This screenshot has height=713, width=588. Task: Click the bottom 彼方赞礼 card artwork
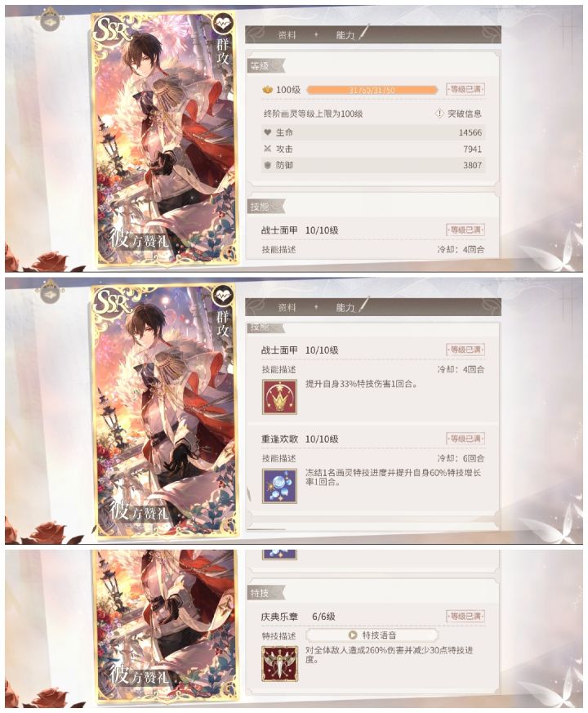click(x=165, y=626)
